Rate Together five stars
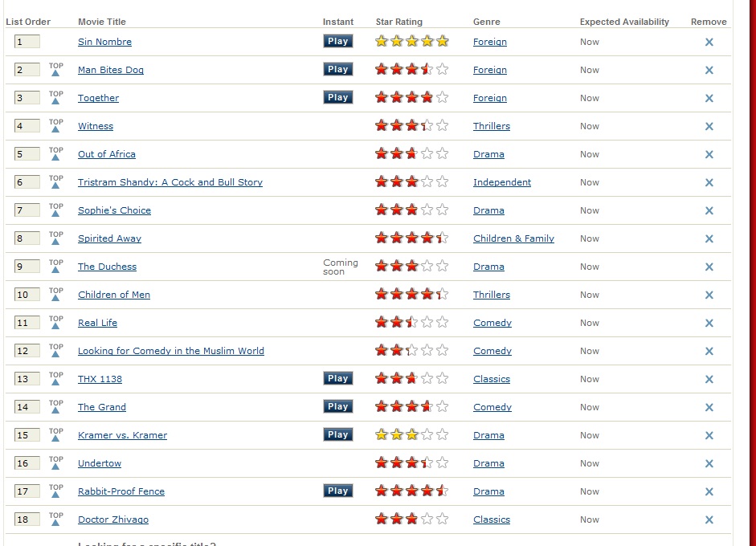Screen dimensions: 756x546 [442, 98]
